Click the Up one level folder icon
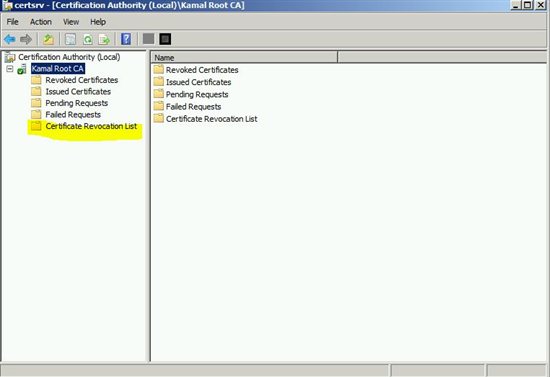The height and width of the screenshot is (377, 550). tap(48, 39)
